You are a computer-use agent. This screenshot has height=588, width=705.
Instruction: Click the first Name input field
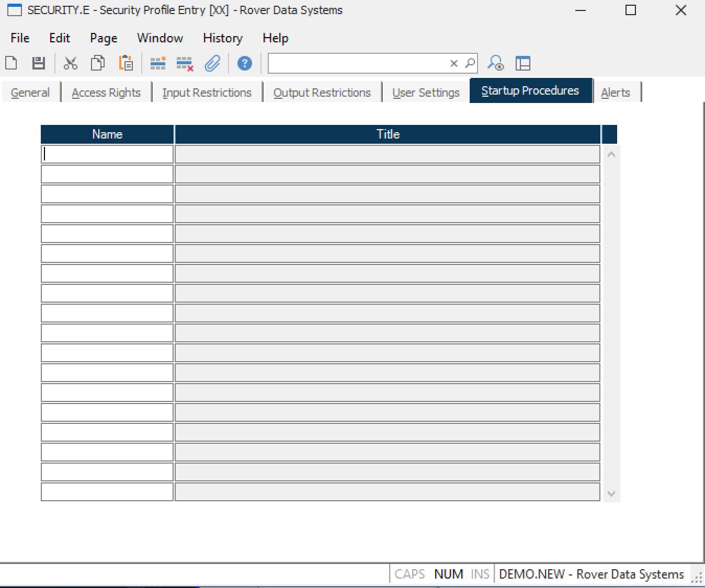107,154
